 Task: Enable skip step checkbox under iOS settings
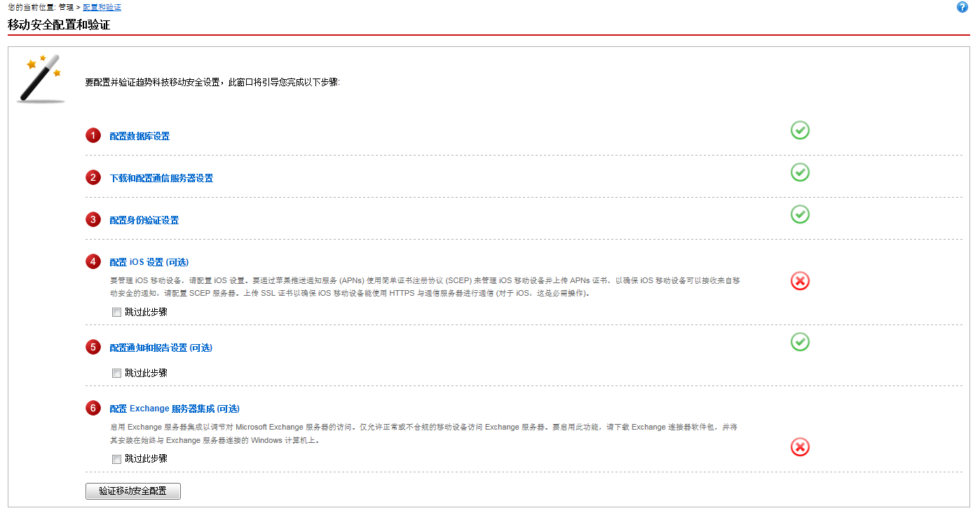tap(117, 313)
